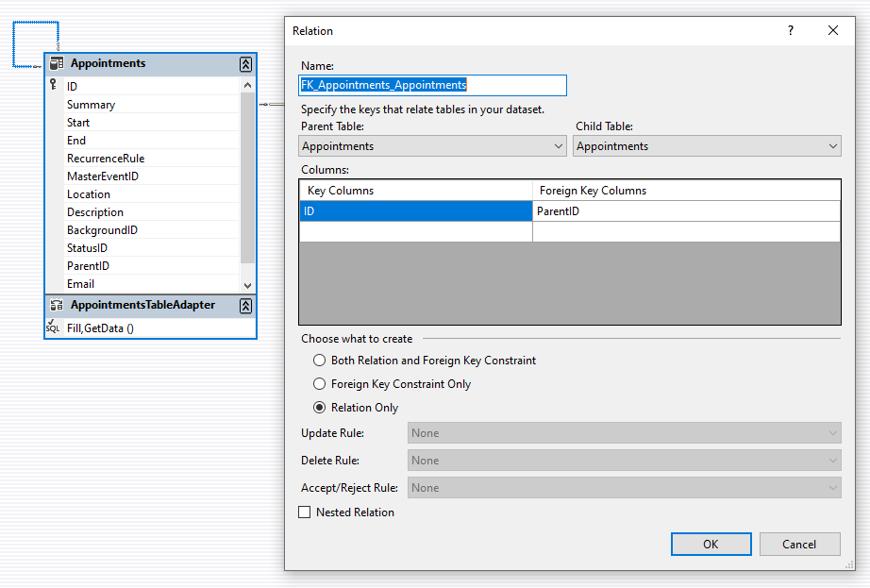870x588 pixels.
Task: Collapse the AppointmentsTableAdapter section
Action: (x=245, y=306)
